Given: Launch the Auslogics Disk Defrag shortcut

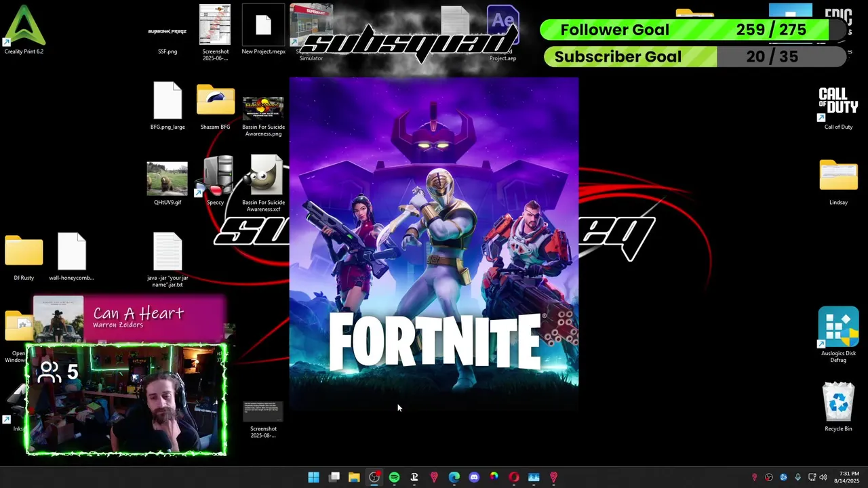Looking at the screenshot, I should pyautogui.click(x=838, y=335).
